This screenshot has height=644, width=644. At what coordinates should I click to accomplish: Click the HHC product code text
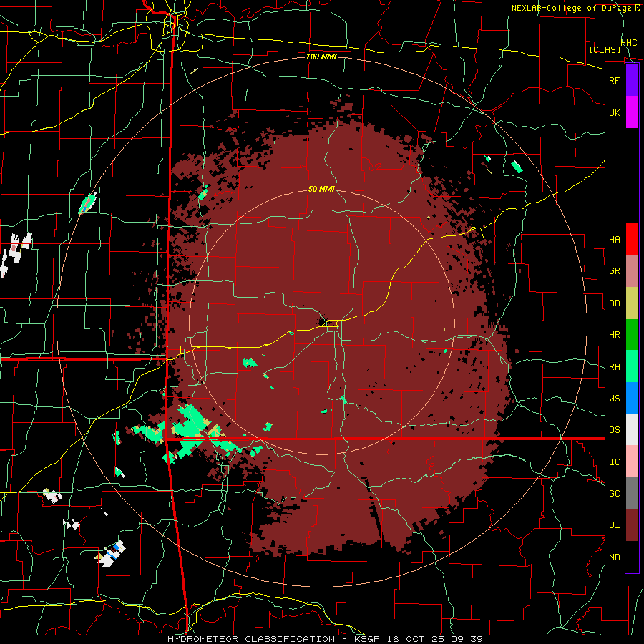629,43
